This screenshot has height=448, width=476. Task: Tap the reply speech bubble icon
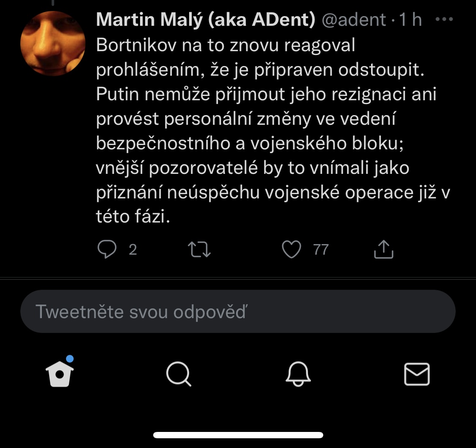[107, 250]
